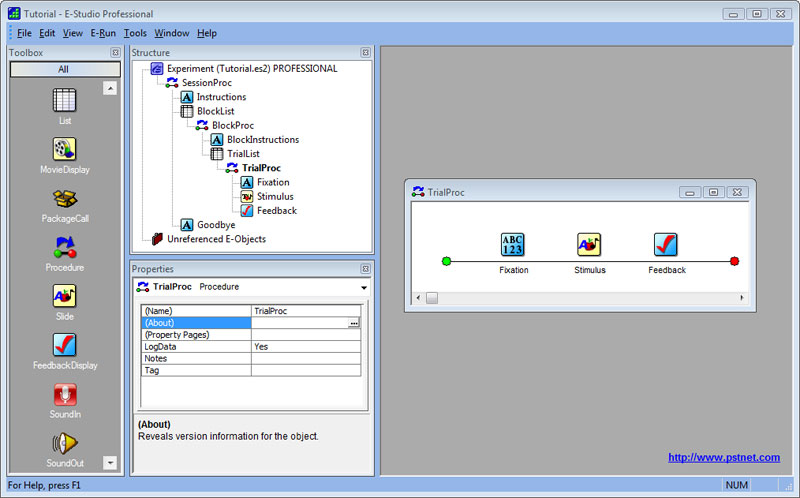800x498 pixels.
Task: Click the All toolbox category button
Action: [x=65, y=69]
